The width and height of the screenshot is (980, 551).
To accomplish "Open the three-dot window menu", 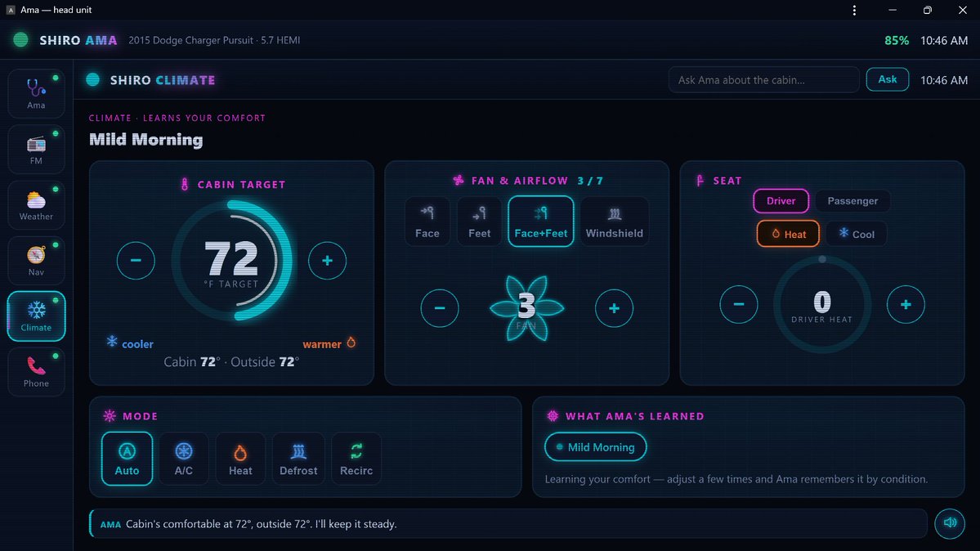I will [x=854, y=10].
